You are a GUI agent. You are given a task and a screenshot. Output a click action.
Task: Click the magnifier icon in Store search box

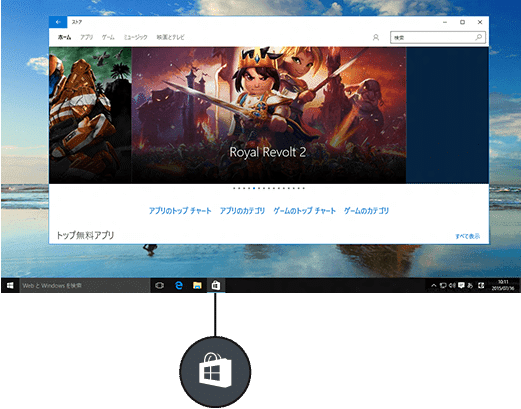[479, 37]
